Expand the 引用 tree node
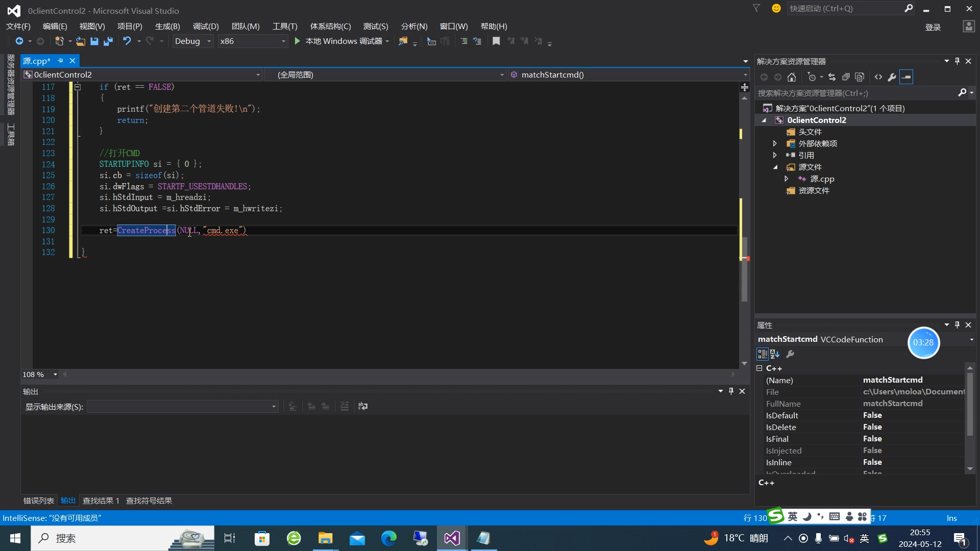The width and height of the screenshot is (980, 551). click(x=775, y=156)
